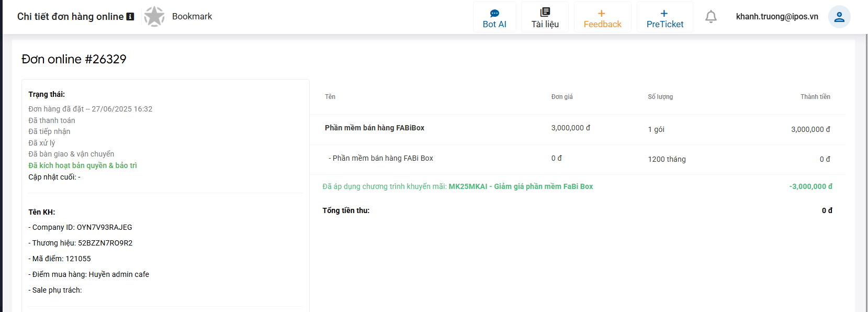Select unit price 3,000,000 đ
The height and width of the screenshot is (312, 868).
coord(571,128)
